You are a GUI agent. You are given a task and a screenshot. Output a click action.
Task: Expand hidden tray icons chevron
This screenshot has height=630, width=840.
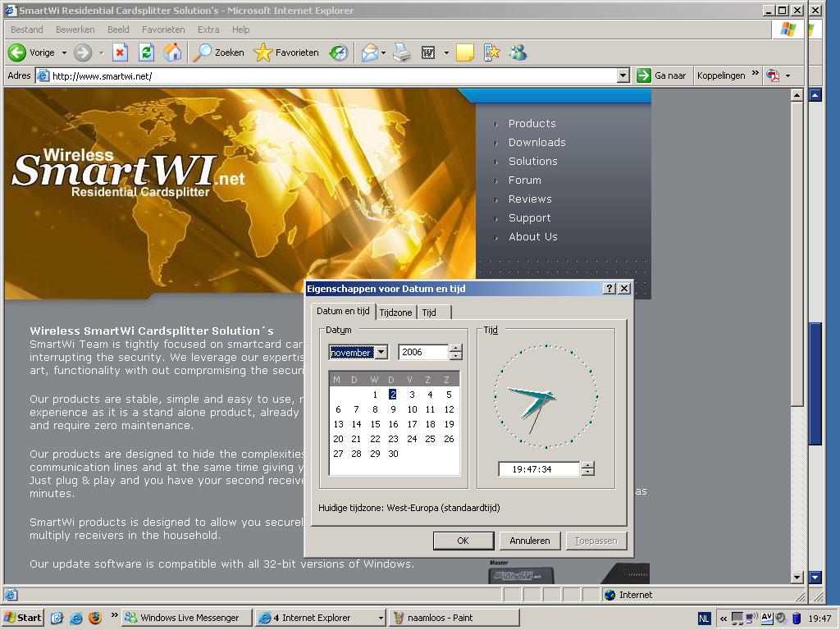click(724, 619)
